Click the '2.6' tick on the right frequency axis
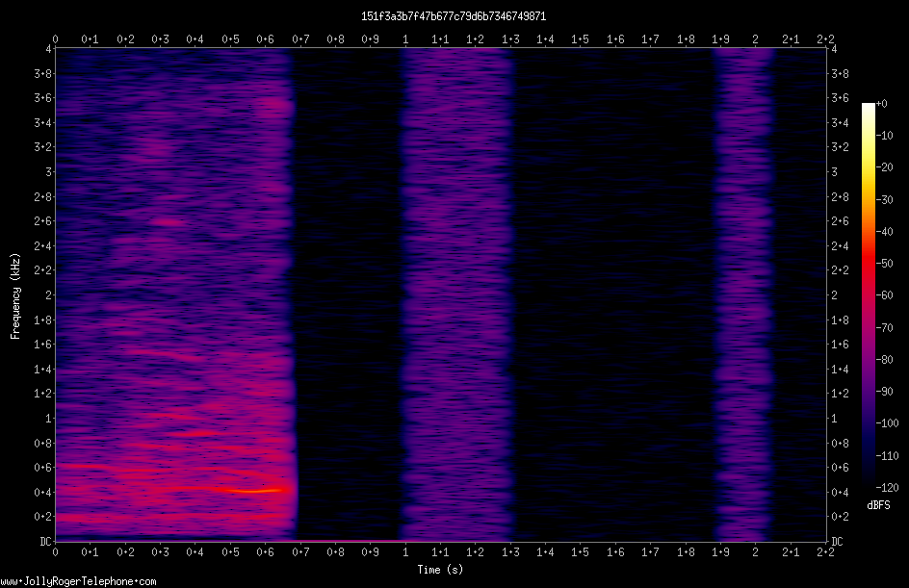Viewport: 909px width, 588px height. pos(840,221)
